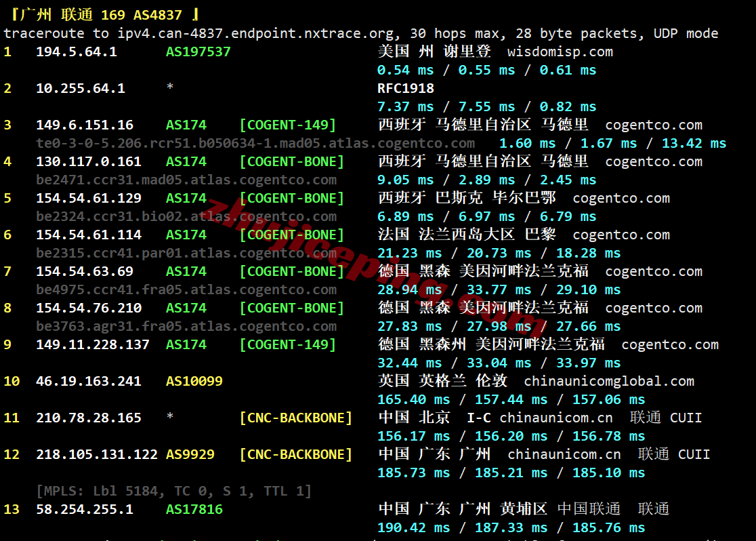
Task: Select the header text 广州 联通 169 AS4837
Action: tap(101, 15)
